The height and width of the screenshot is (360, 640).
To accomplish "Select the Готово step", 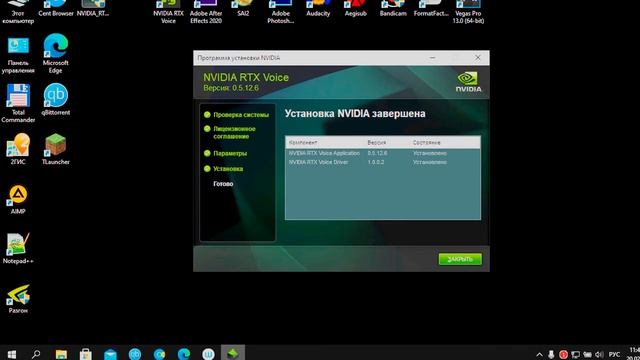I will point(223,184).
